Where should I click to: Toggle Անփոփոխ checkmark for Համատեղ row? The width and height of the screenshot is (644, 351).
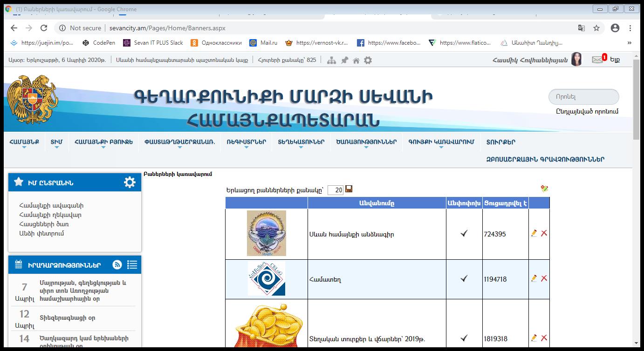(x=464, y=278)
